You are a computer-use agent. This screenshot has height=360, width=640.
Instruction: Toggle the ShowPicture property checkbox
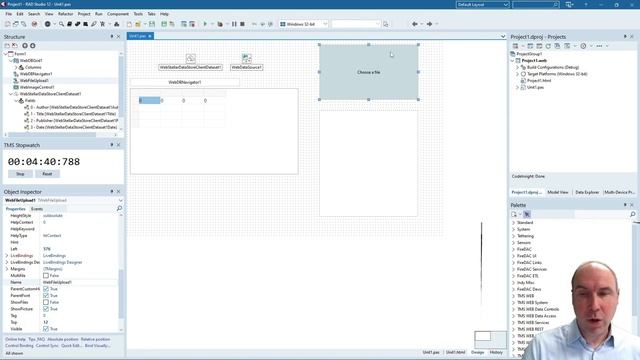[x=46, y=309]
